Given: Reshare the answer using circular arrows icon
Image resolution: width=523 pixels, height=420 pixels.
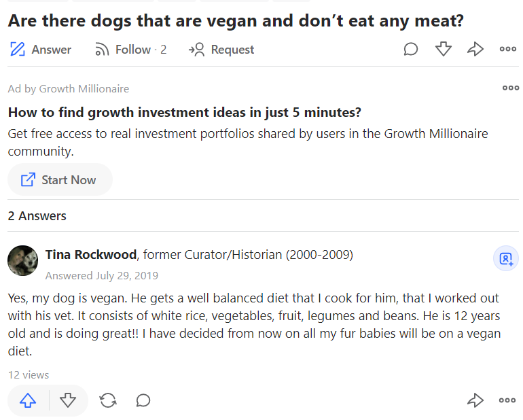Looking at the screenshot, I should pos(108,400).
